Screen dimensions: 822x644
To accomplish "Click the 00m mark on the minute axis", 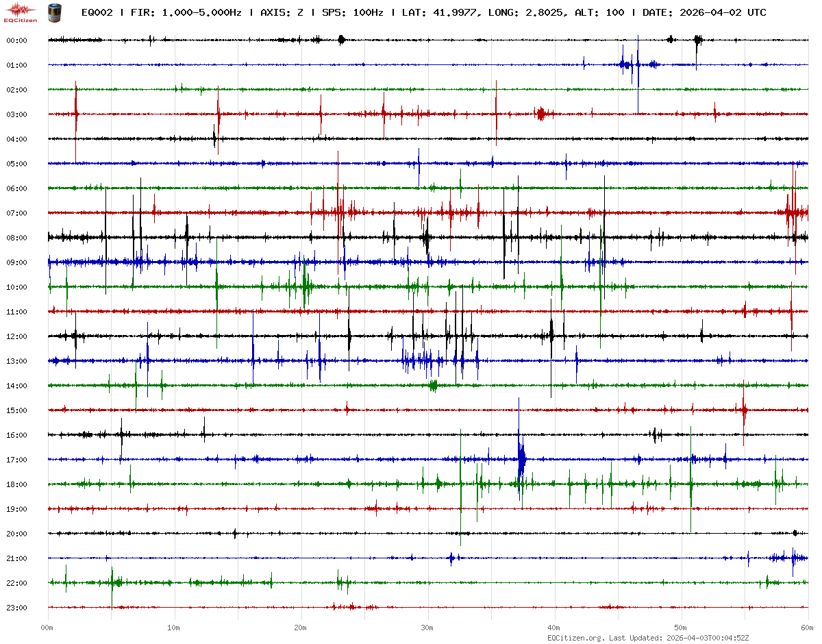I will coord(47,628).
